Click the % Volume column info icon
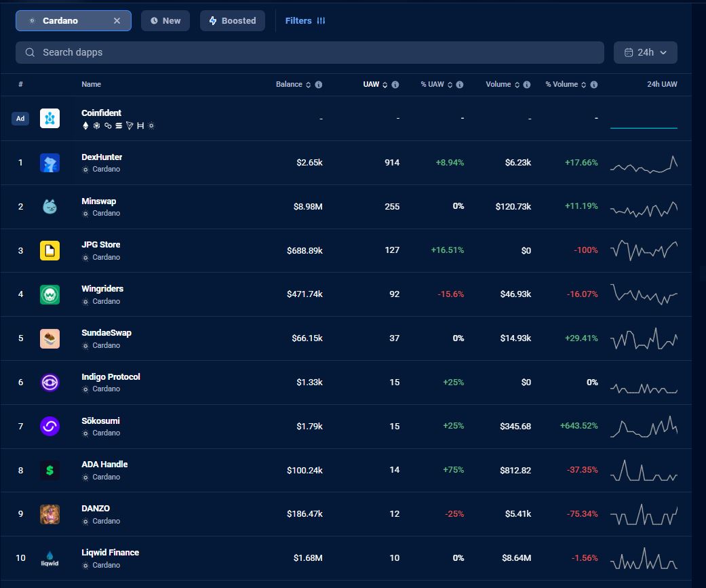Image resolution: width=706 pixels, height=588 pixels. tap(594, 85)
